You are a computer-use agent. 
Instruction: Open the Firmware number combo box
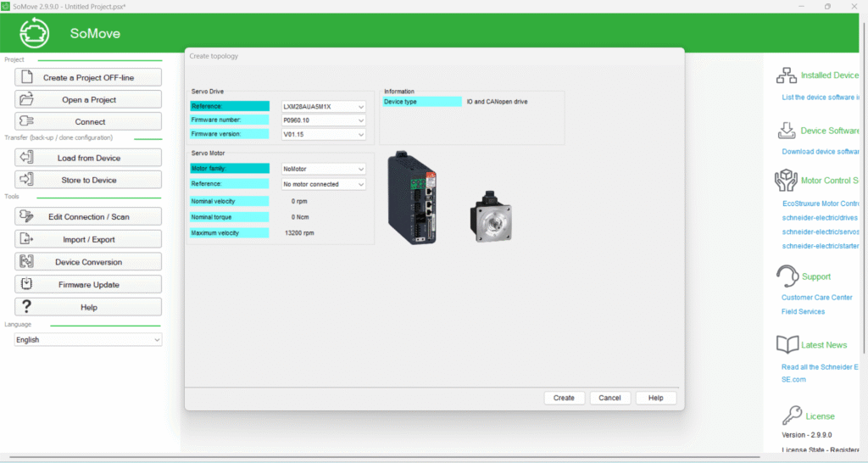point(323,120)
